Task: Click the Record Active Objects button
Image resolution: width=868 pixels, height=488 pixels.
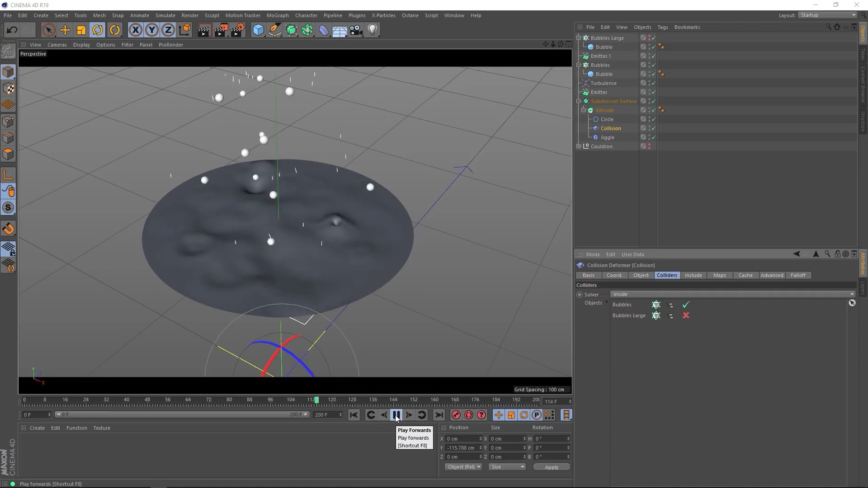Action: pyautogui.click(x=456, y=415)
